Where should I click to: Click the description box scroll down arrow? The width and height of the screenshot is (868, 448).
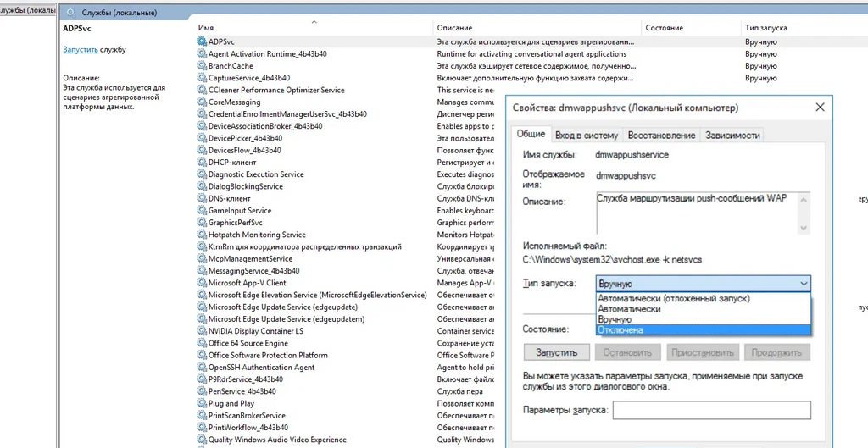(x=804, y=228)
